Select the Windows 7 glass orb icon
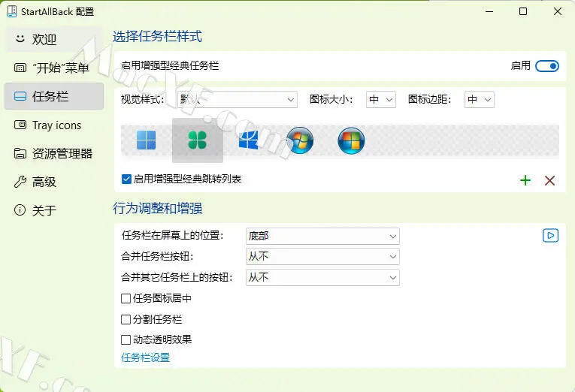575x392 pixels. click(300, 140)
